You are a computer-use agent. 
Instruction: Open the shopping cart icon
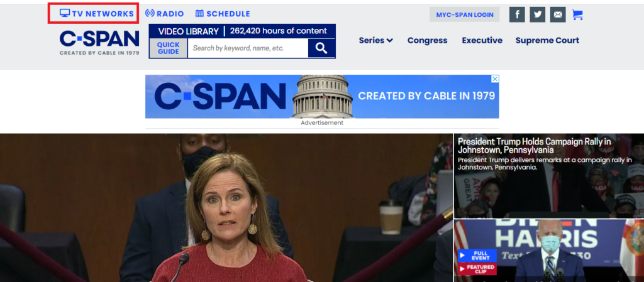(577, 14)
